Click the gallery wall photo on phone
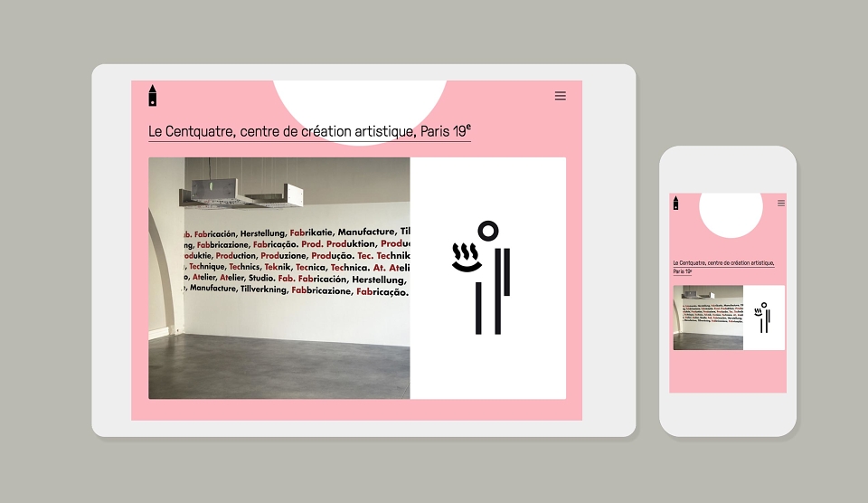The image size is (868, 503). point(708,318)
